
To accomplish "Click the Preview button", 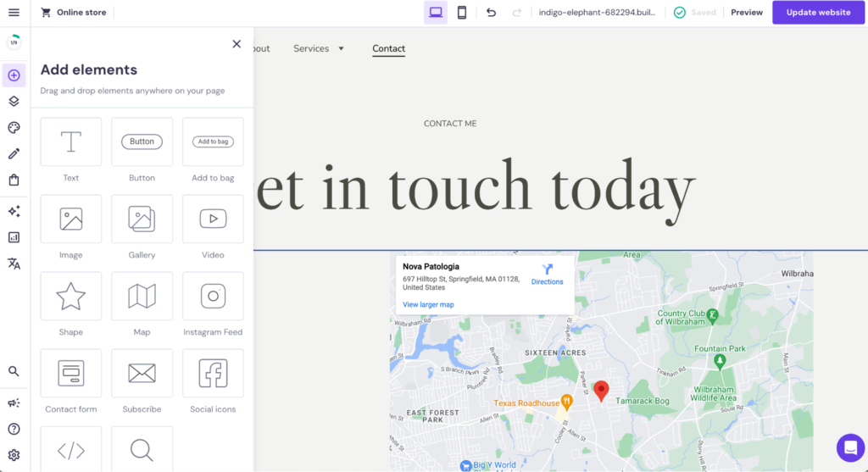I will (x=747, y=13).
